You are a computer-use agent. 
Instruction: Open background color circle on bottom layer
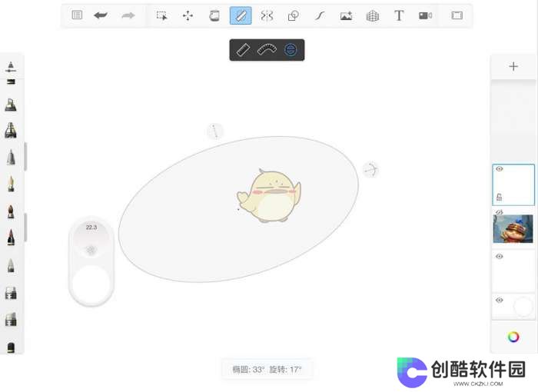coord(523,307)
